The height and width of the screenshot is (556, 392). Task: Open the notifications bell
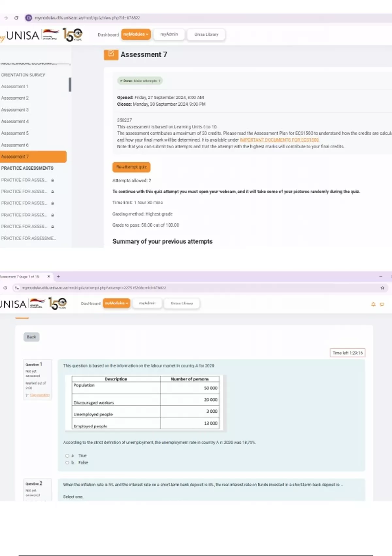coord(373,304)
